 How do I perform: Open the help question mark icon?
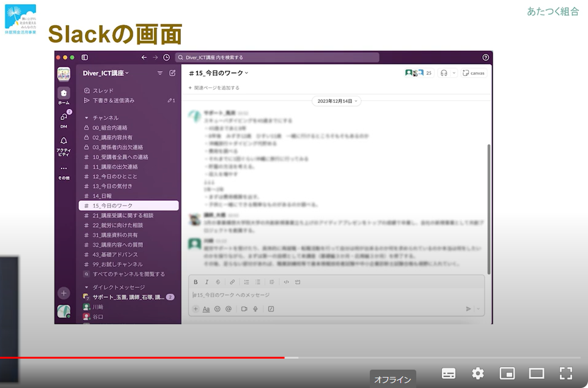(486, 58)
